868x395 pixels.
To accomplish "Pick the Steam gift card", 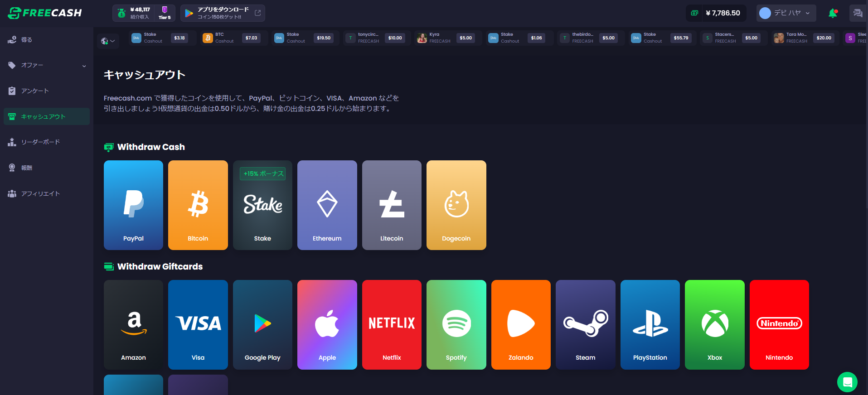I will tap(586, 325).
